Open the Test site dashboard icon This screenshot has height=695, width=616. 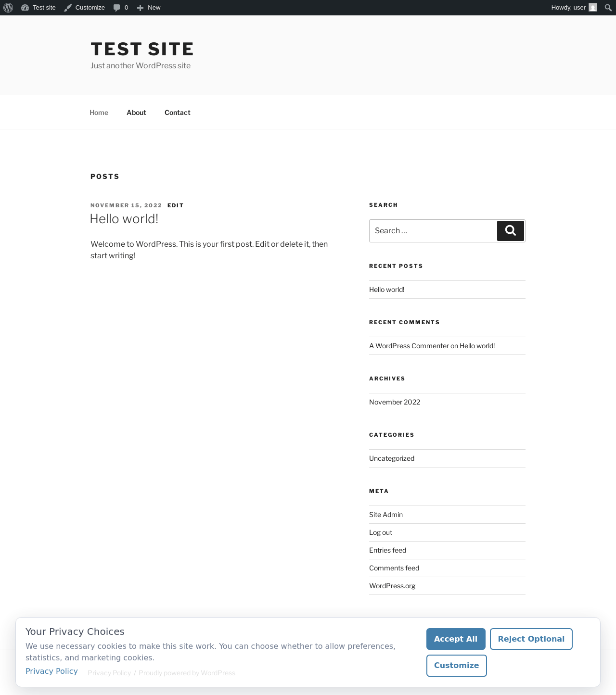[25, 8]
